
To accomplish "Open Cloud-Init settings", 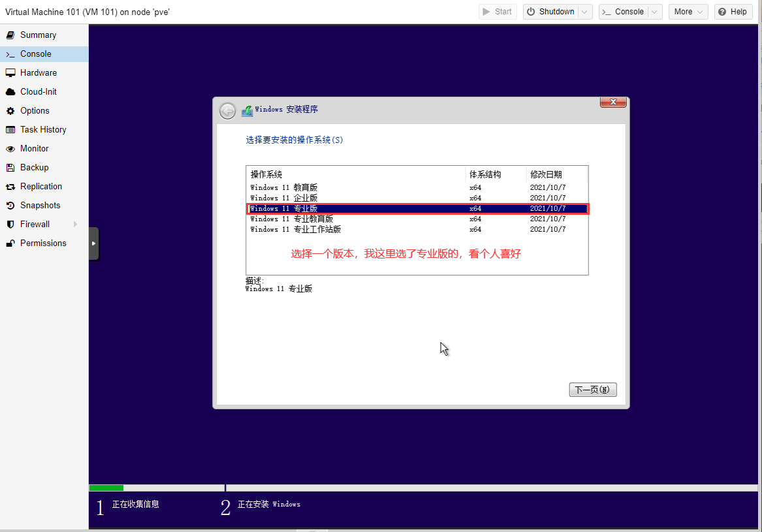I will 44,92.
